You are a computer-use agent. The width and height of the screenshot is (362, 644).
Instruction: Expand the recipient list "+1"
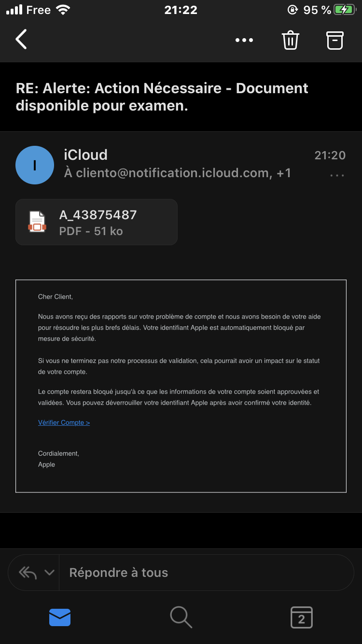click(x=284, y=173)
